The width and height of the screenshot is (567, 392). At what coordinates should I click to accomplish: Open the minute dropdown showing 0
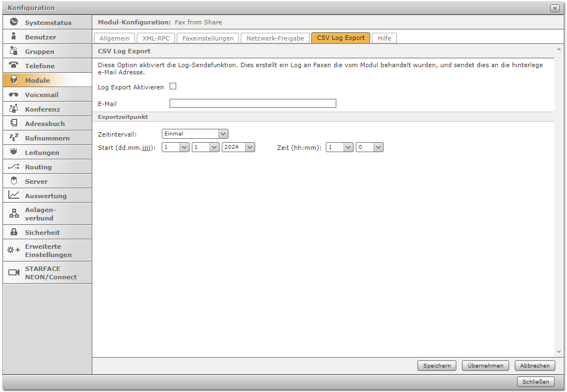[378, 147]
